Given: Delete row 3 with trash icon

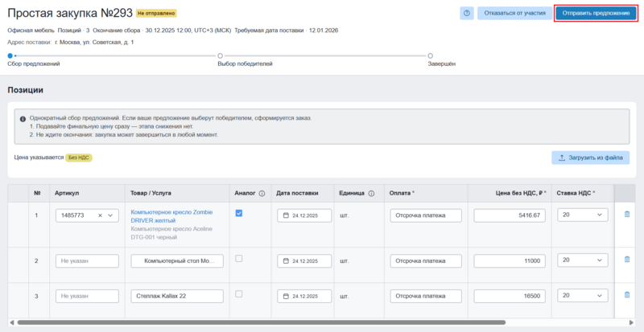Looking at the screenshot, I should coord(627,295).
